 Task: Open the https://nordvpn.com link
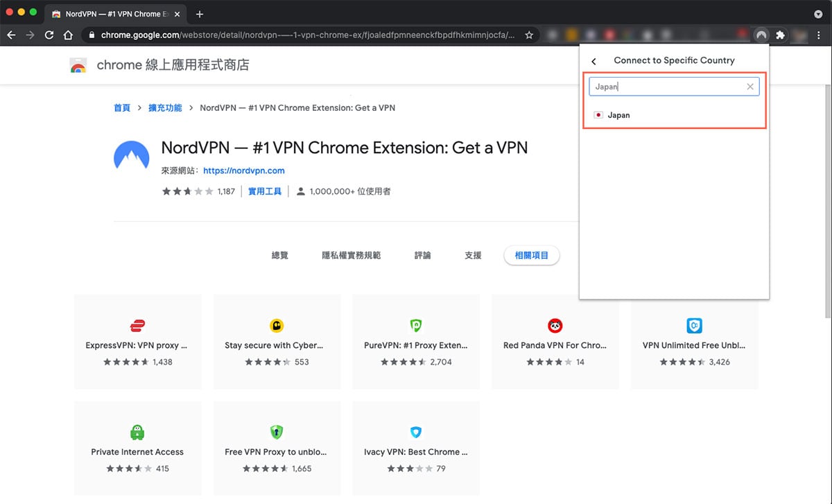[x=244, y=171]
